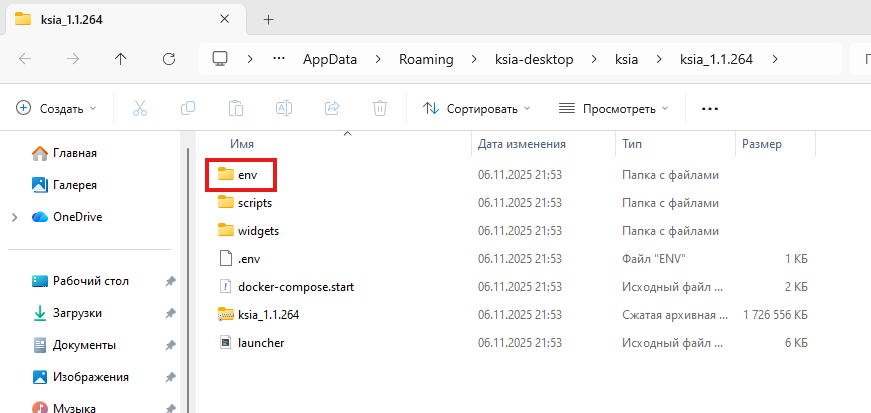Select the docker-compose.start file name
Image resolution: width=871 pixels, height=413 pixels.
coord(296,287)
